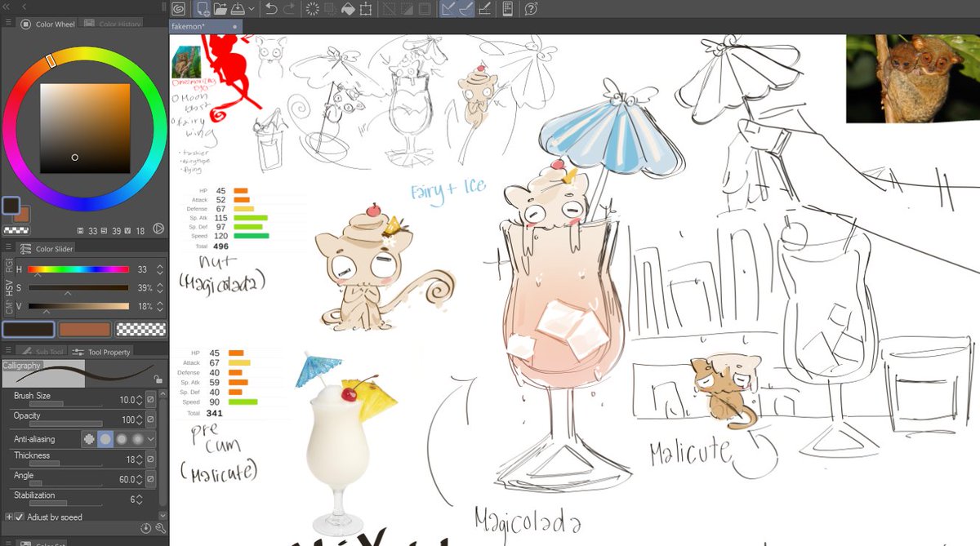This screenshot has height=546, width=980.
Task: Open Opacity dynamics button
Action: click(x=150, y=419)
